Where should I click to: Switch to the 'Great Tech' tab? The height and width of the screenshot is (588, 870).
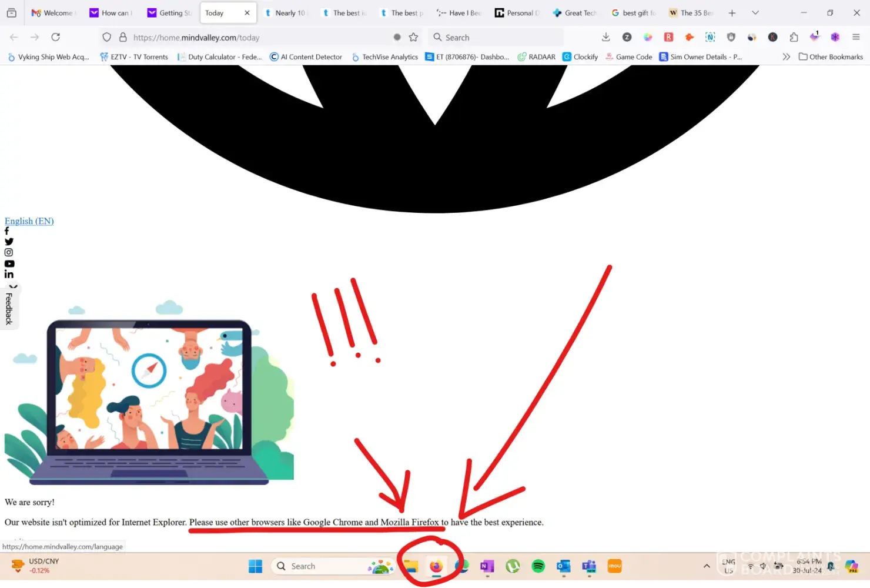coord(575,13)
